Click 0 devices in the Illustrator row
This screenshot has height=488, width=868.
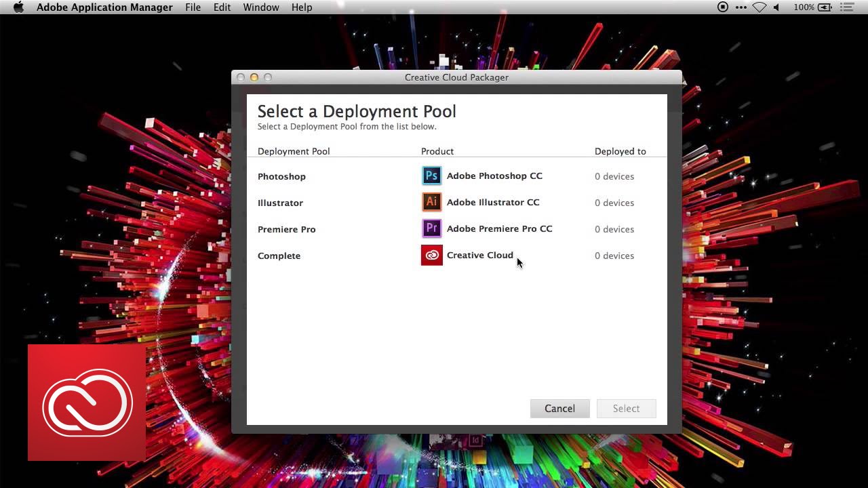pyautogui.click(x=614, y=203)
